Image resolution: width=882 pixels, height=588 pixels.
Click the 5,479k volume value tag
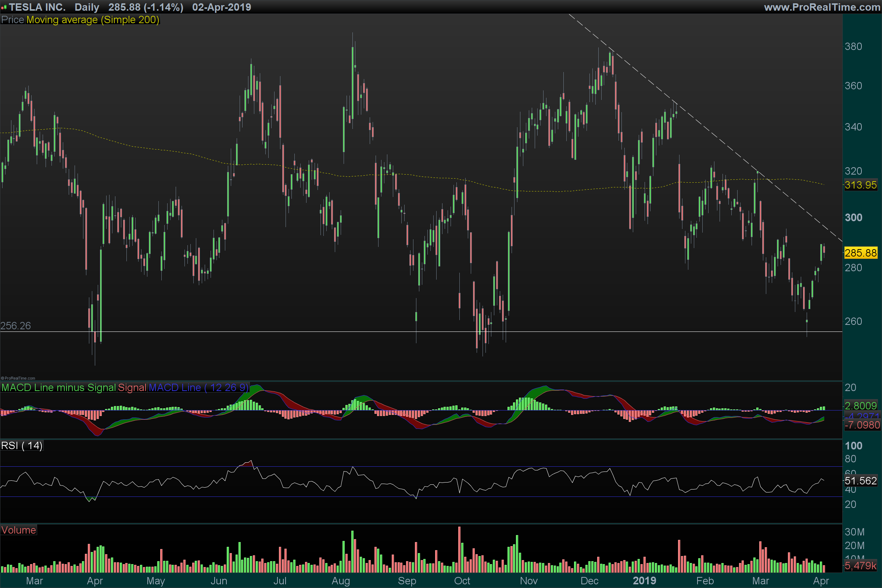(861, 566)
